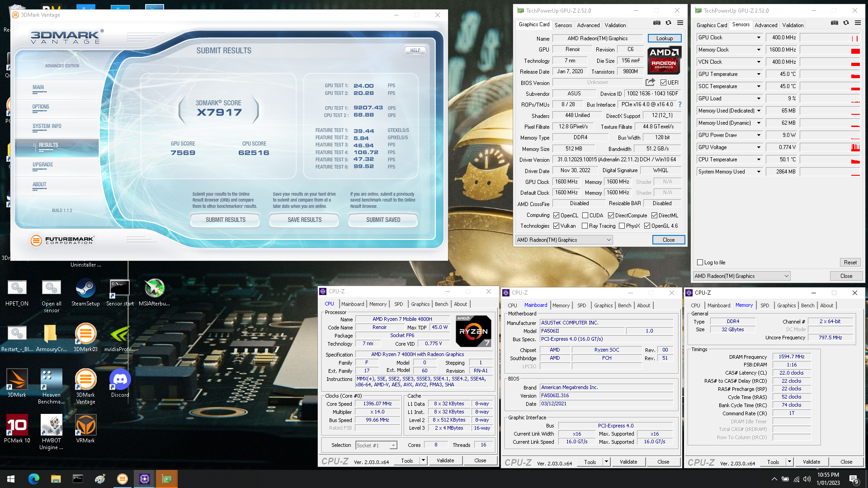Expand the GPU Clock sensor dropdown
This screenshot has height=488, width=868.
tap(759, 38)
